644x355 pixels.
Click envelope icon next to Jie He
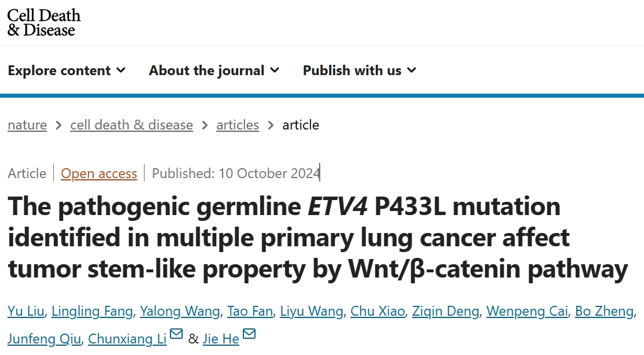249,334
